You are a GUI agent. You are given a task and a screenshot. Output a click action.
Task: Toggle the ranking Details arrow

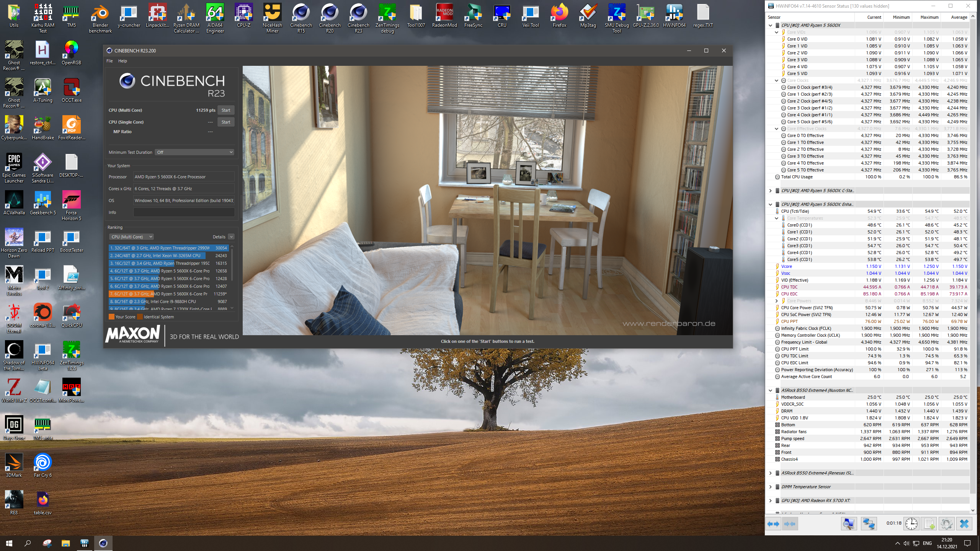tap(231, 237)
